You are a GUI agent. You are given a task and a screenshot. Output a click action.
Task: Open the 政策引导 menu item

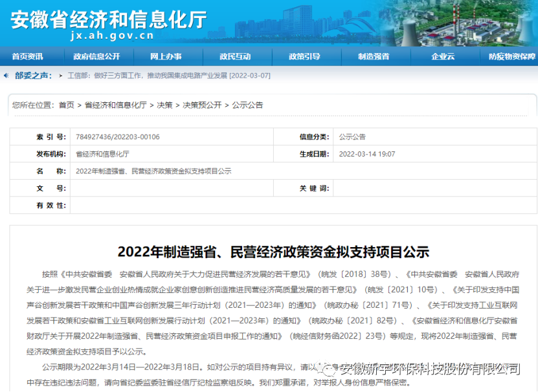(x=304, y=56)
